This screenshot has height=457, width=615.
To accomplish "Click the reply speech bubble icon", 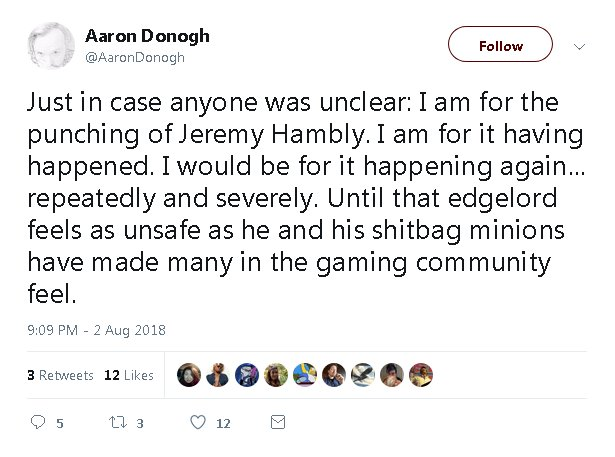I will click(38, 422).
